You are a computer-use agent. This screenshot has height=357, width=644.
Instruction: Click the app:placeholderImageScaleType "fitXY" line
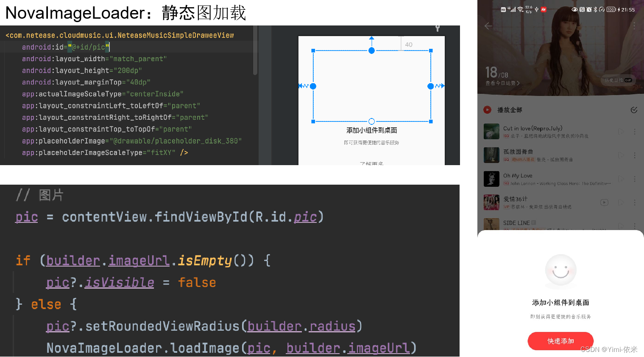coord(105,152)
